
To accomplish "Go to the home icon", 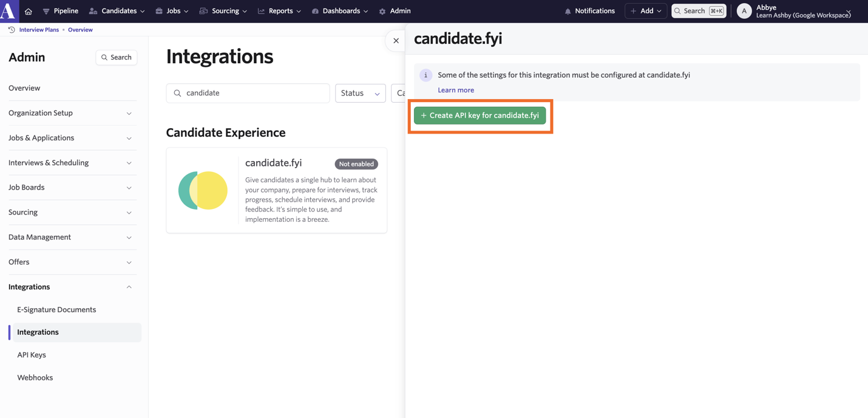I will click(29, 11).
